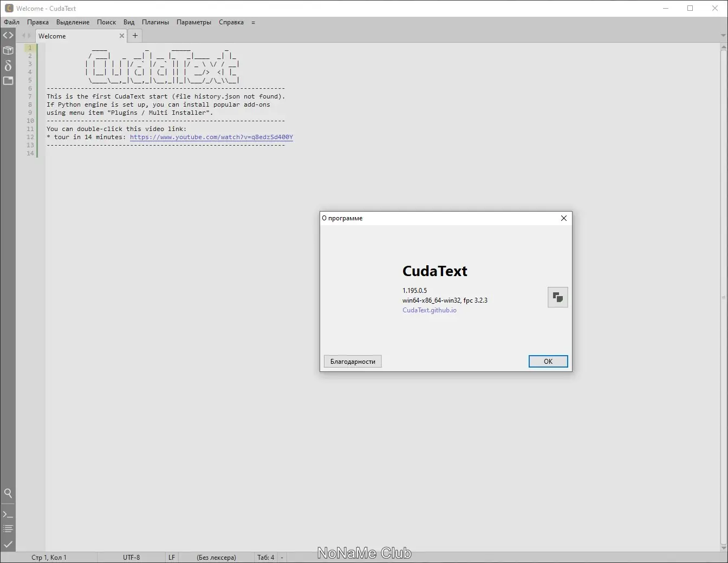Viewport: 728px width, 563px height.
Task: Click the vertical scrollbar up arrow
Action: click(x=724, y=47)
